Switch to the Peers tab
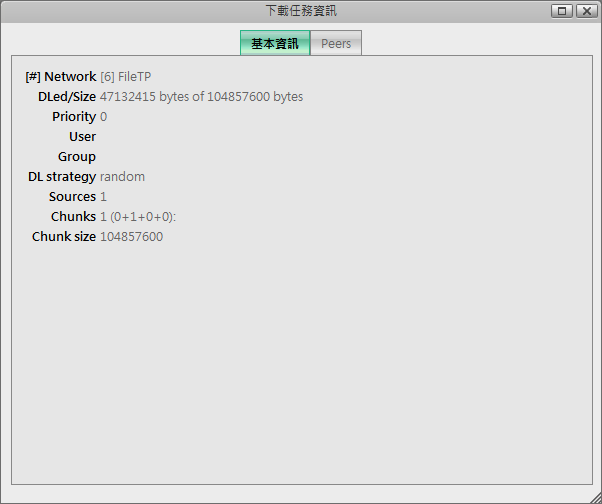602x504 pixels. [x=336, y=44]
